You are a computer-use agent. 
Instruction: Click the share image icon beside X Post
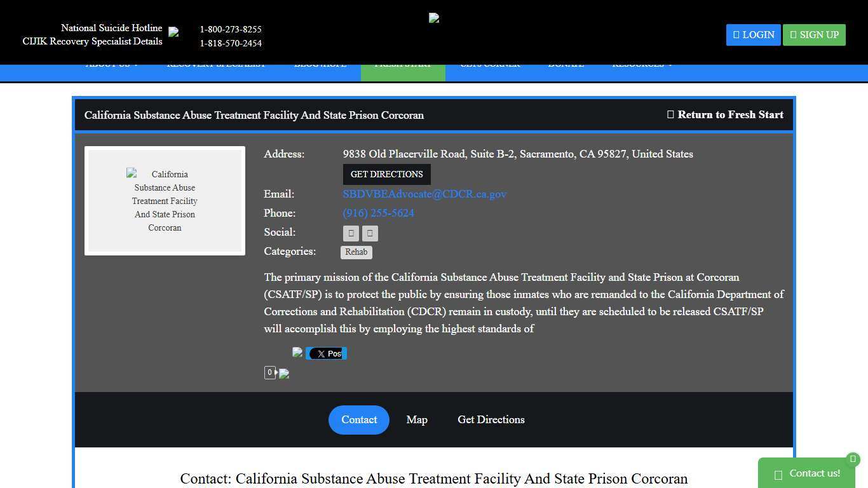(x=297, y=352)
